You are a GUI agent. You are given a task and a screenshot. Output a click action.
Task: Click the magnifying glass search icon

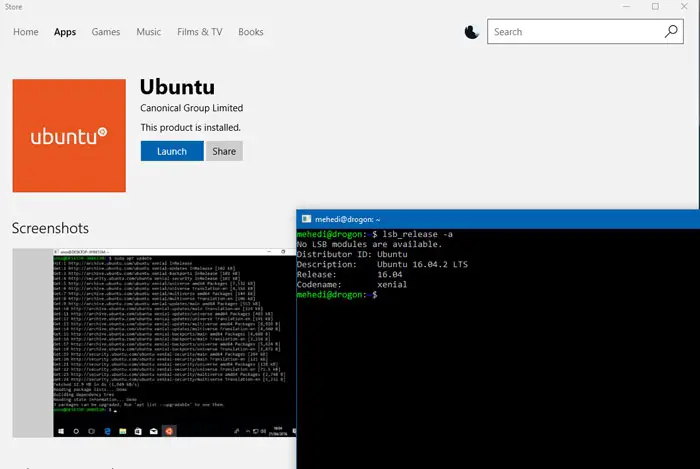click(x=671, y=31)
